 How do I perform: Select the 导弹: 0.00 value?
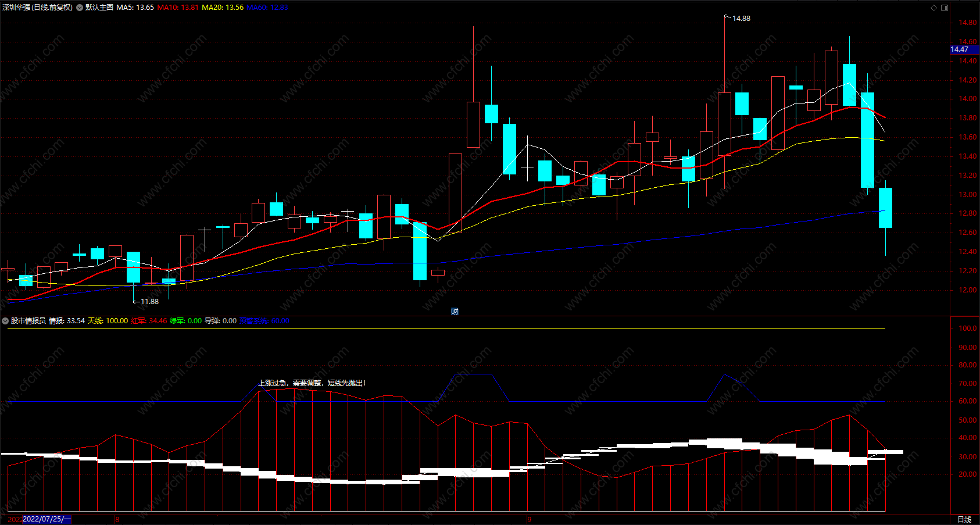coord(221,321)
